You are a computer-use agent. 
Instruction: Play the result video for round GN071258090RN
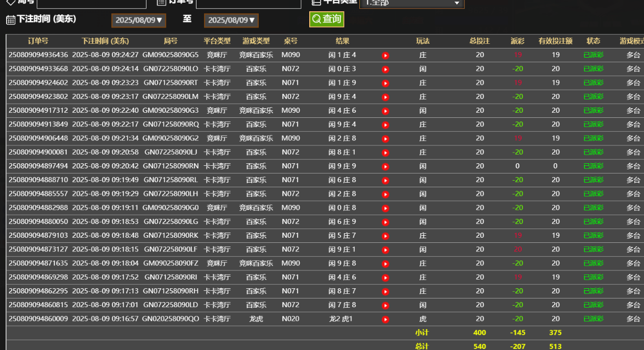pyautogui.click(x=385, y=166)
